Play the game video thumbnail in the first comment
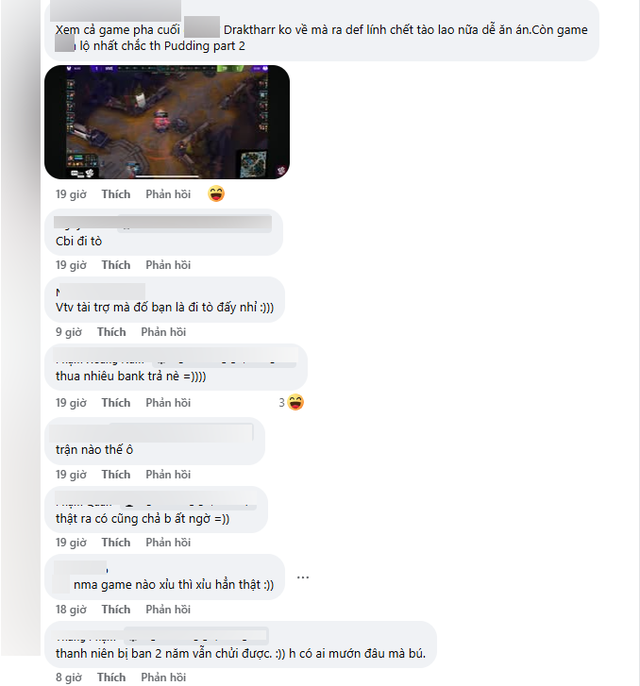The width and height of the screenshot is (640, 686). 167,122
